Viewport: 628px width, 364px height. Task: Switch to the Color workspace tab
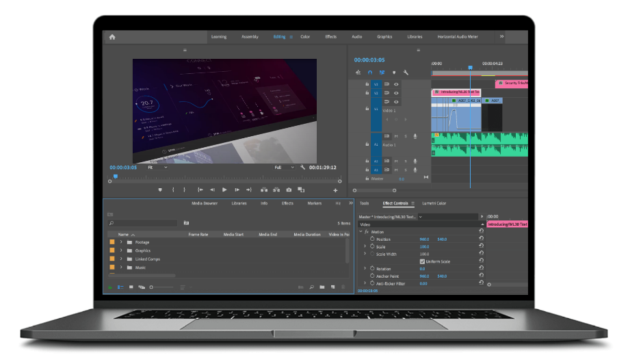(305, 37)
